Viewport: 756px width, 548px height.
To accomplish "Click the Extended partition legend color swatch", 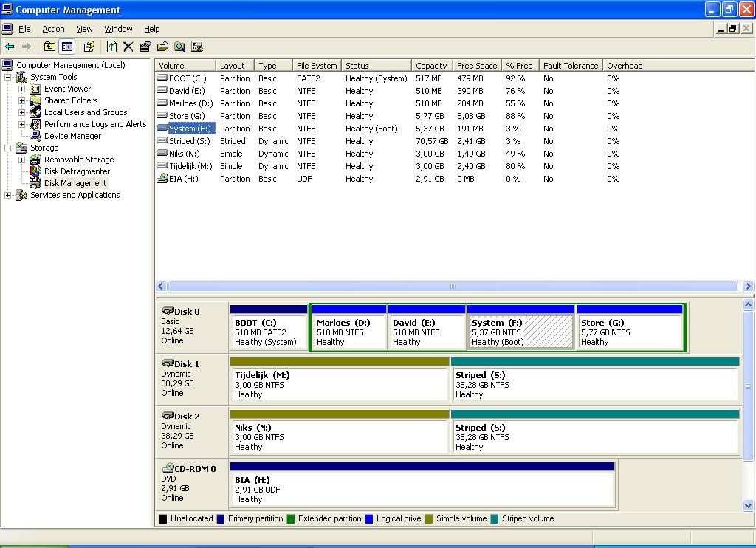I will click(x=290, y=519).
